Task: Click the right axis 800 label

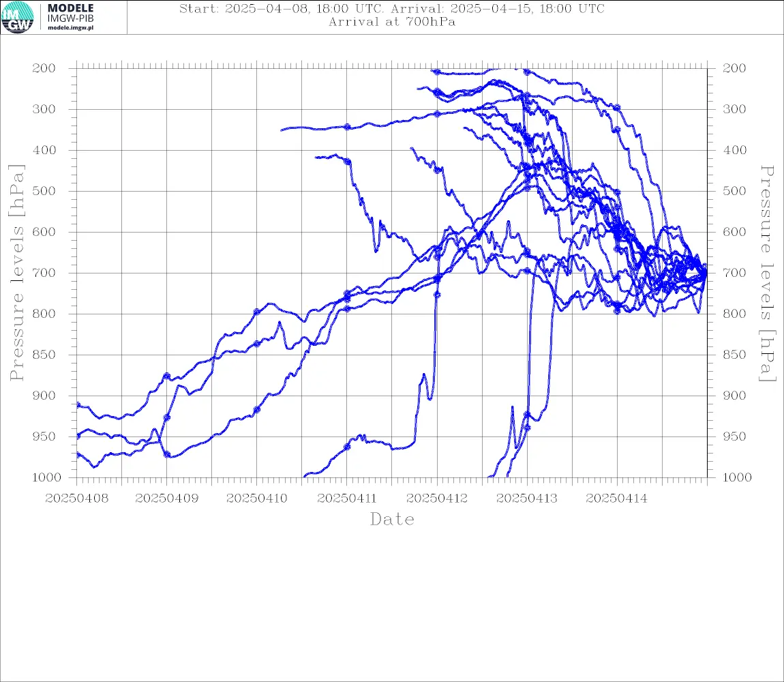Action: (734, 314)
